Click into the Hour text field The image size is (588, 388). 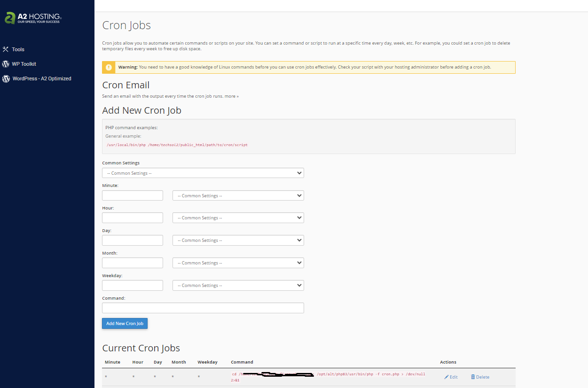click(133, 218)
